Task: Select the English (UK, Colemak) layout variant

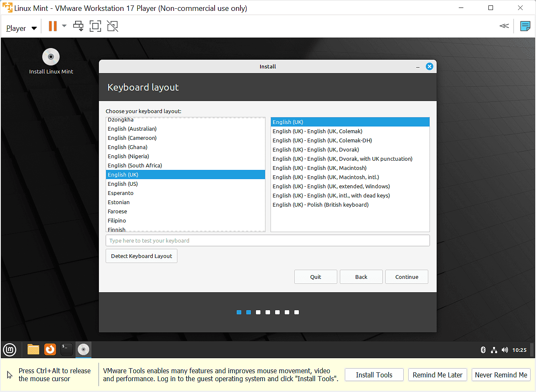Action: [x=316, y=131]
